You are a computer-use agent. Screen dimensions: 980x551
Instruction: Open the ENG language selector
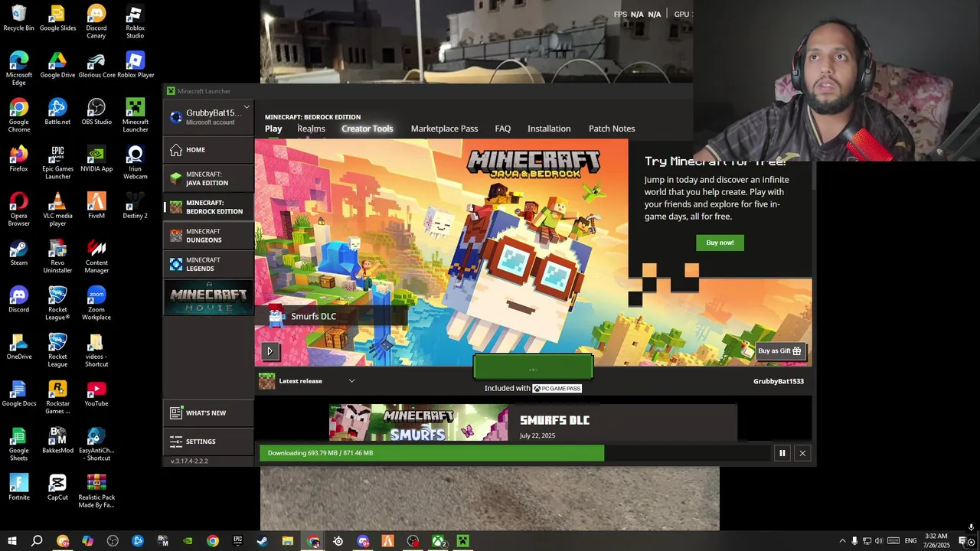pos(910,541)
